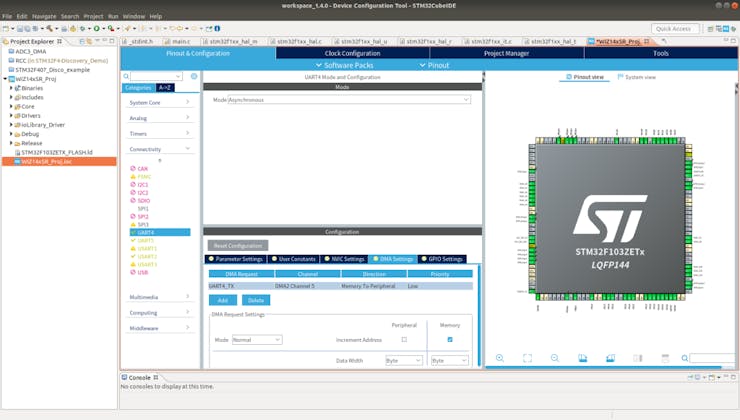Expand the Drivers folder in tree
Image resolution: width=740 pixels, height=420 pixels.
click(x=11, y=116)
